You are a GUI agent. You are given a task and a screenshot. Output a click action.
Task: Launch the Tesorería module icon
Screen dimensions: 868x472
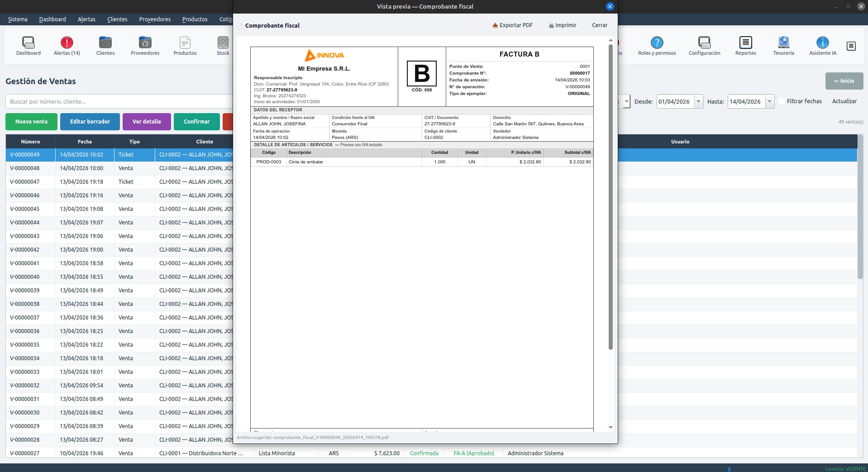(x=783, y=43)
